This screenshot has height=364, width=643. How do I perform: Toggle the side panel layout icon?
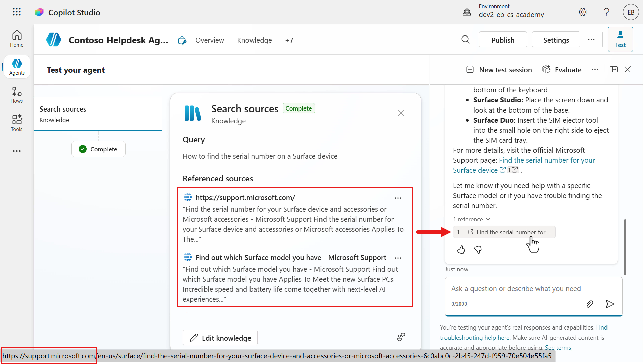coord(613,70)
